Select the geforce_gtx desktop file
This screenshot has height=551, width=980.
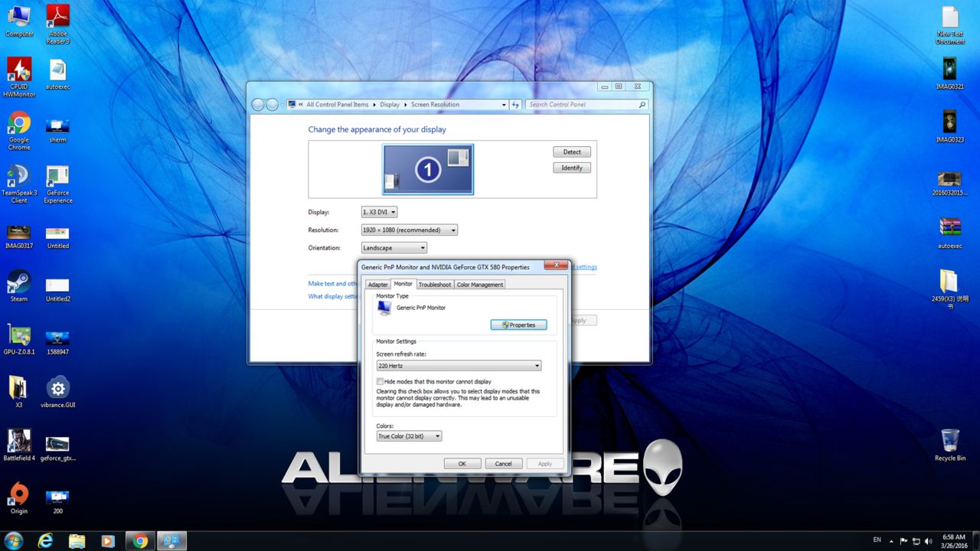click(58, 448)
